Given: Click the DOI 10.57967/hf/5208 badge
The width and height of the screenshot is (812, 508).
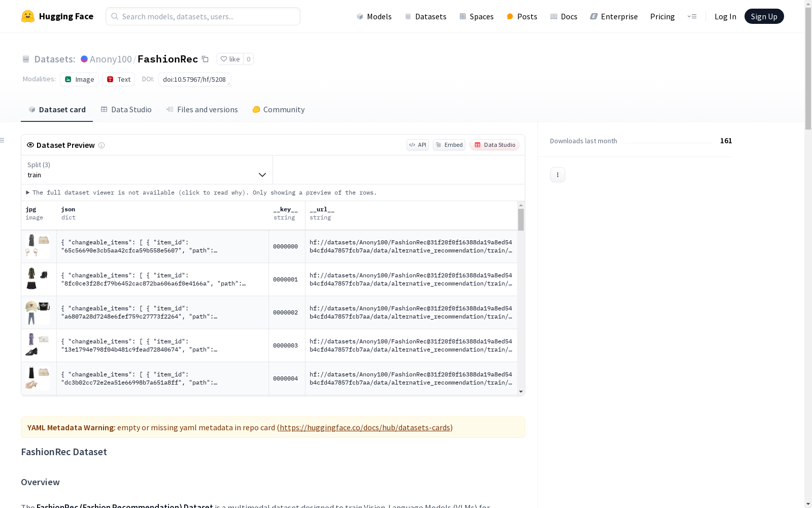Looking at the screenshot, I should click(195, 79).
